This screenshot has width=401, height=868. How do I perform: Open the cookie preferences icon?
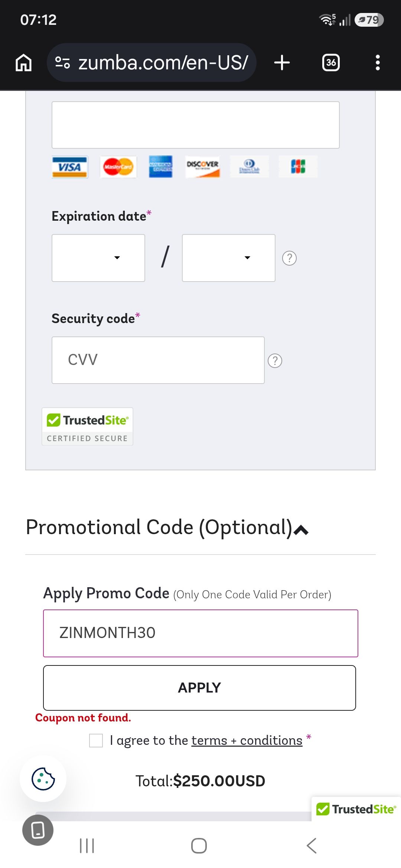(43, 779)
